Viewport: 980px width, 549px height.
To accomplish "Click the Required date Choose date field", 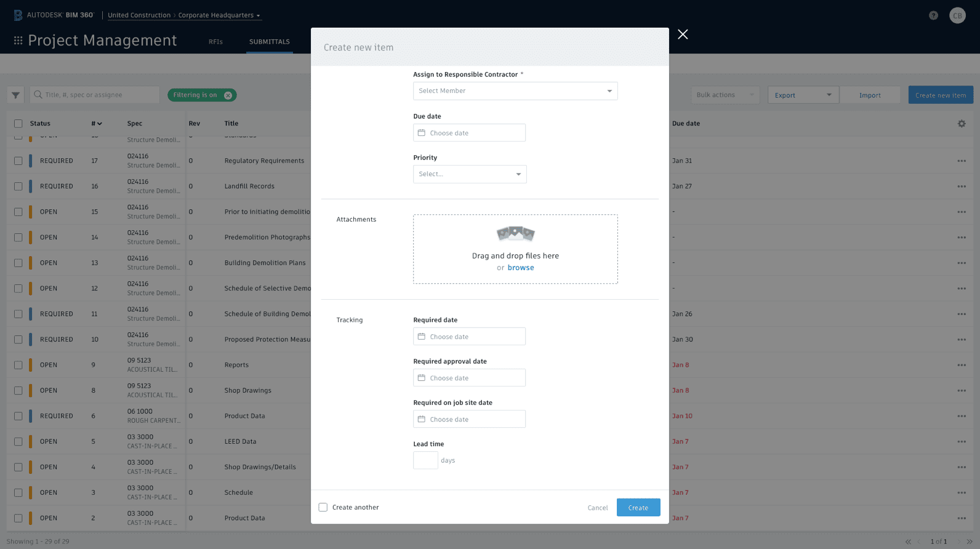I will point(469,337).
